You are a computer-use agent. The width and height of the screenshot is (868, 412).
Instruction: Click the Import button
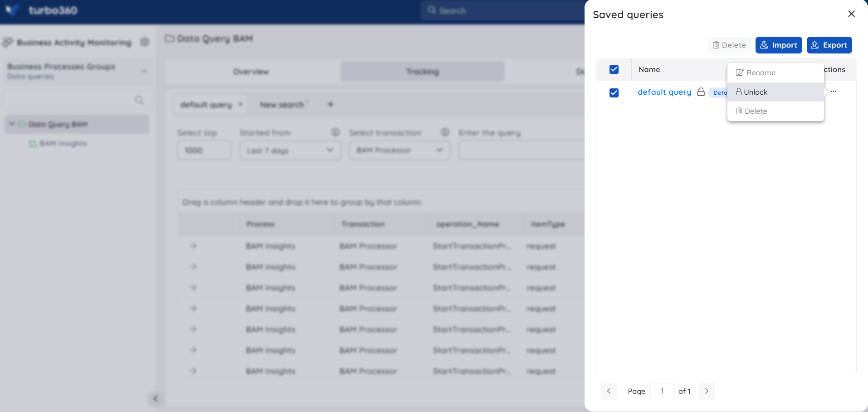[779, 45]
